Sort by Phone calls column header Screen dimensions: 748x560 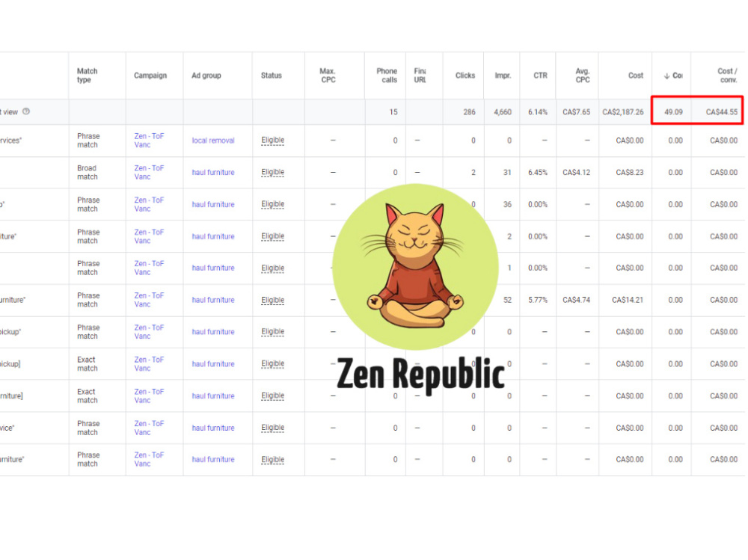pyautogui.click(x=387, y=76)
